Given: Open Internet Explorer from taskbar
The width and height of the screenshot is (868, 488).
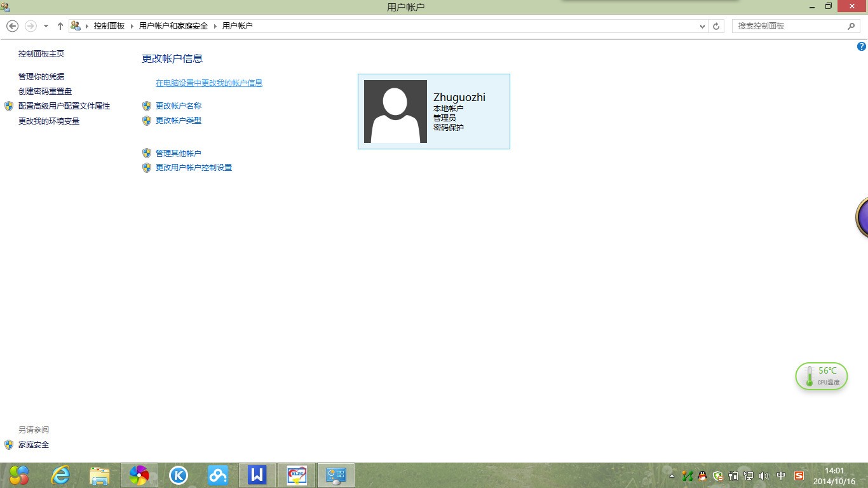Looking at the screenshot, I should click(60, 475).
